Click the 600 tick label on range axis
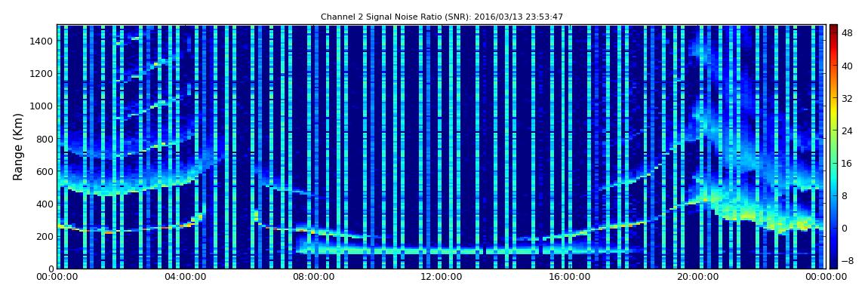This screenshot has width=868, height=307. [45, 171]
